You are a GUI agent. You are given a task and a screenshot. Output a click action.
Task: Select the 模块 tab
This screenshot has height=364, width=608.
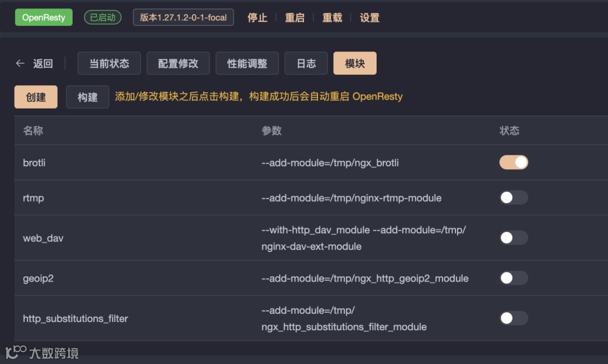coord(355,63)
